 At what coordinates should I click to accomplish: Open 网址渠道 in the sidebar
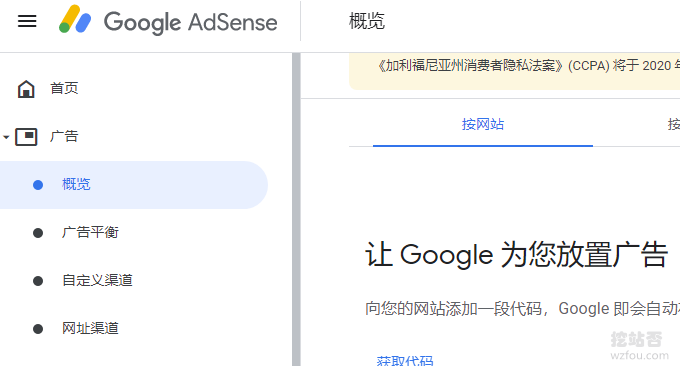click(x=90, y=328)
